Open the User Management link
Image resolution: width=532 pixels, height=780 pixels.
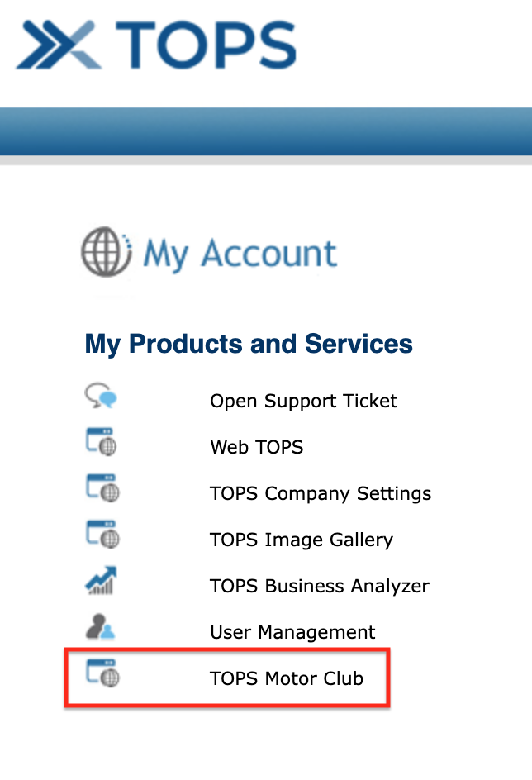click(292, 632)
